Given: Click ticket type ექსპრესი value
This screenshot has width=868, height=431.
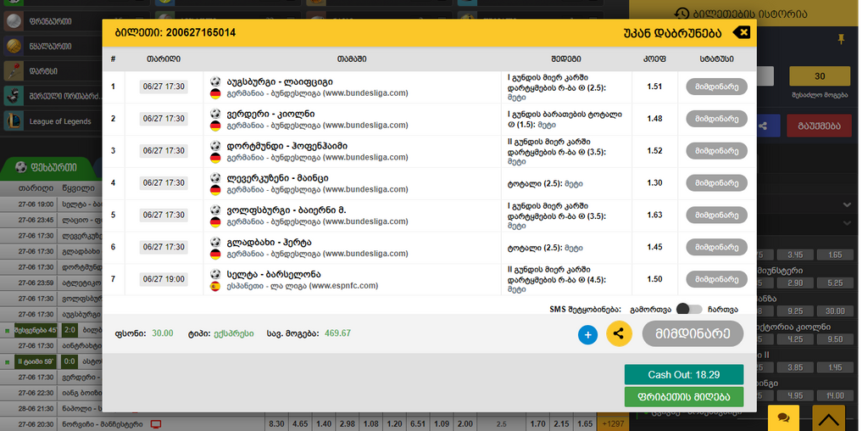Looking at the screenshot, I should coord(234,333).
